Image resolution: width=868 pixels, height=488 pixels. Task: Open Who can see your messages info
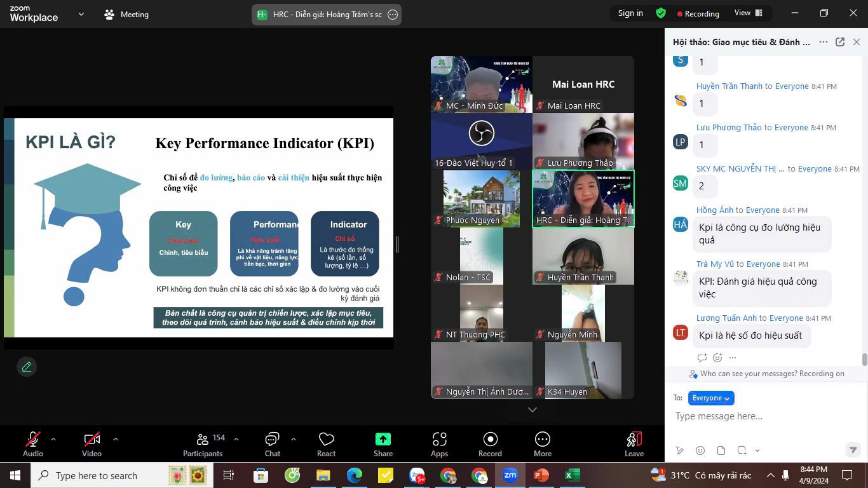pyautogui.click(x=766, y=374)
